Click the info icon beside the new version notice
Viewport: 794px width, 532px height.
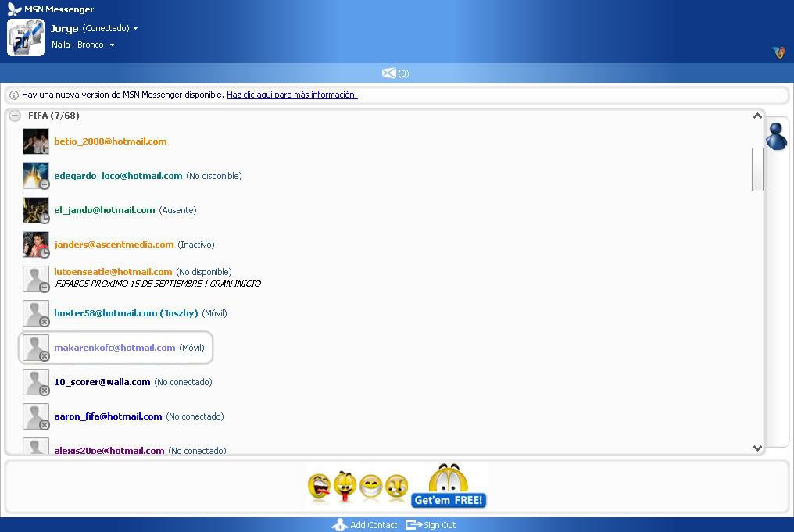click(x=14, y=95)
